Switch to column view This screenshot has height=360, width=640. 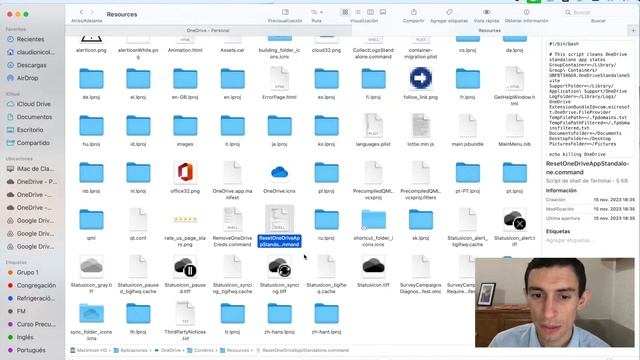point(370,12)
